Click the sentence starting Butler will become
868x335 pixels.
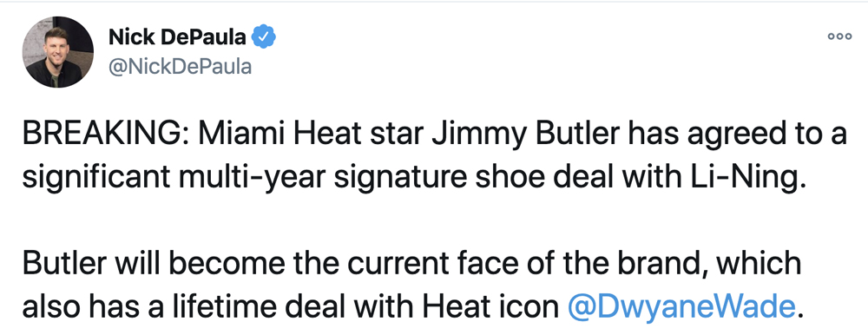411,285
